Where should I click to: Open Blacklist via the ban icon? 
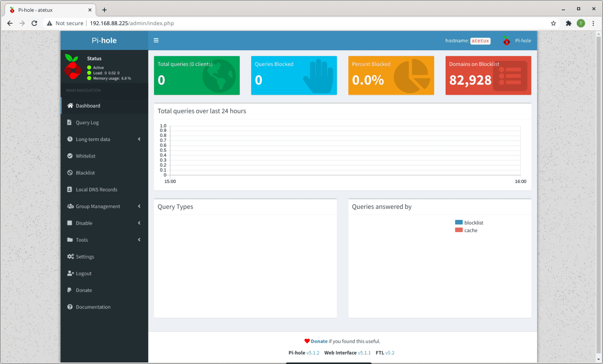pos(70,173)
